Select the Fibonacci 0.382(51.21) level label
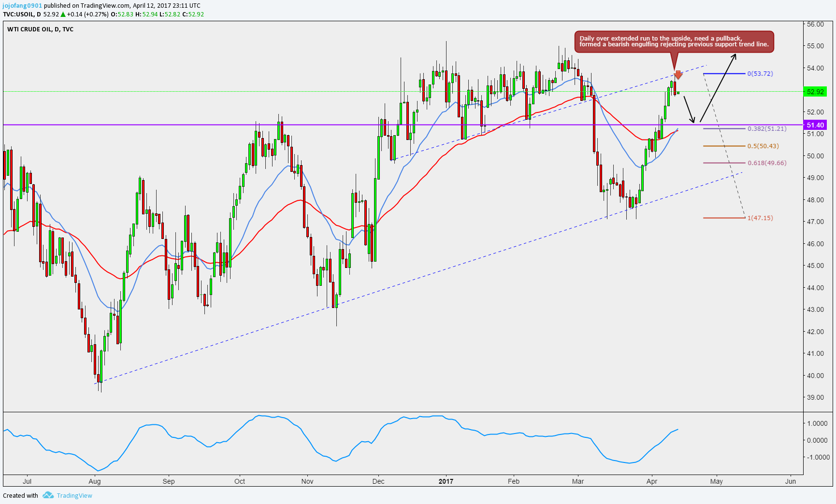Screen dimensions: 836x504 767,129
